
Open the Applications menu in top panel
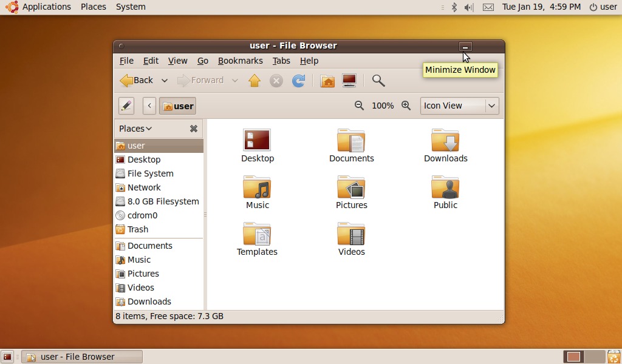pos(38,7)
